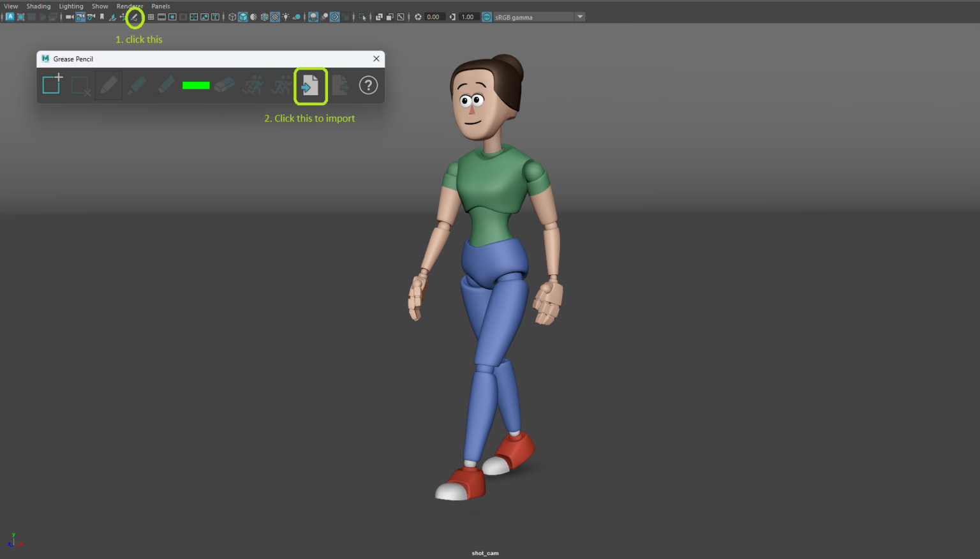This screenshot has width=980, height=559.
Task: Select the pencil draw tool in Grease Pencil
Action: (x=108, y=85)
